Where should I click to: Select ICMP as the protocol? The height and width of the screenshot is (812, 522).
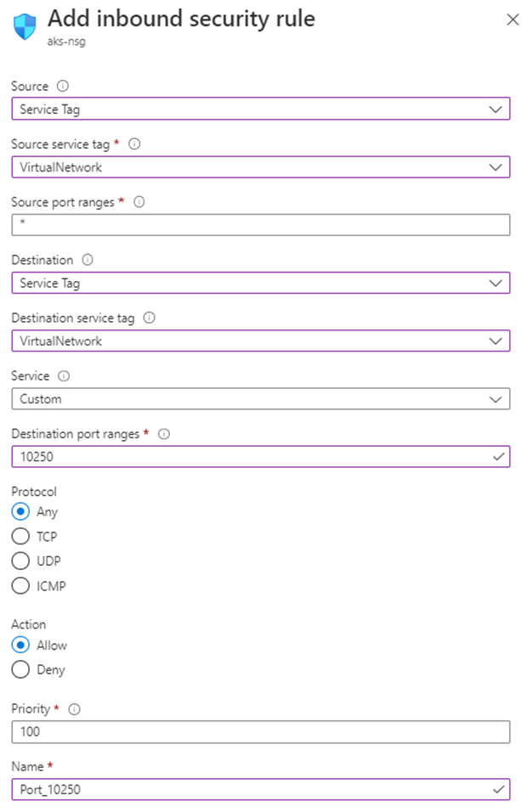pos(20,585)
